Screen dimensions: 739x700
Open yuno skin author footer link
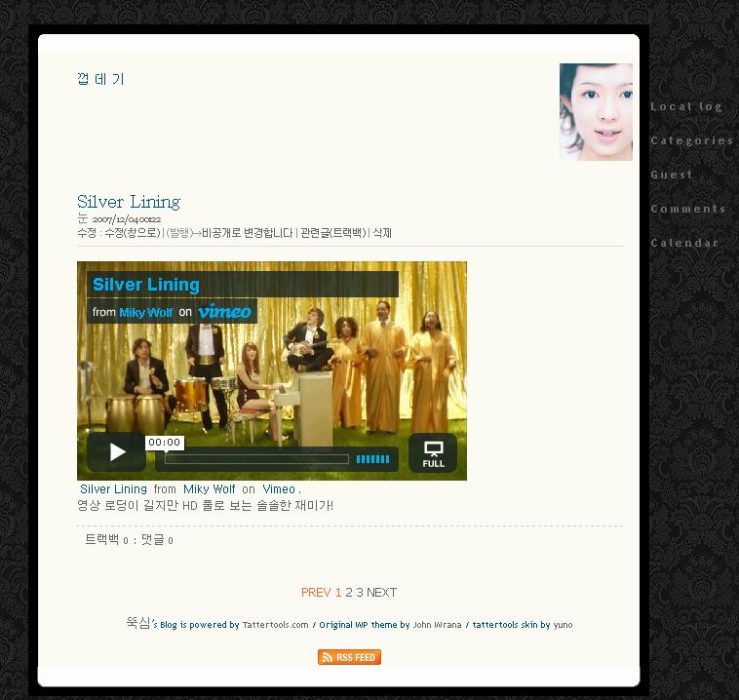(x=563, y=625)
